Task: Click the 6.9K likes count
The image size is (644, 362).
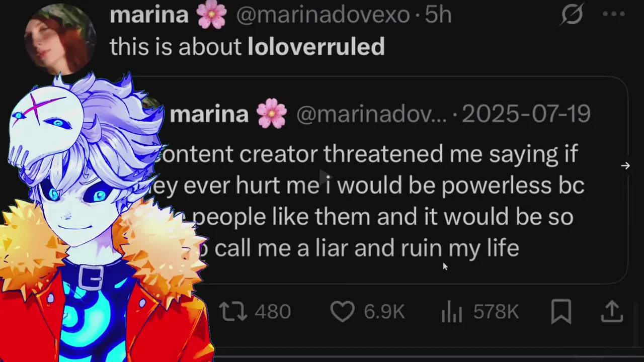Action: 384,312
